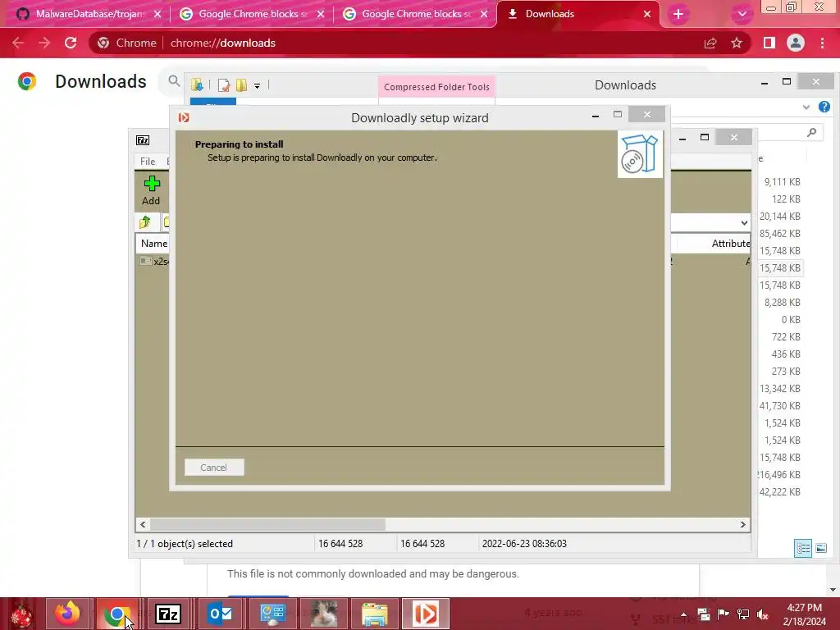
Task: Click the Explorer New Folder quick access icon
Action: [x=242, y=84]
